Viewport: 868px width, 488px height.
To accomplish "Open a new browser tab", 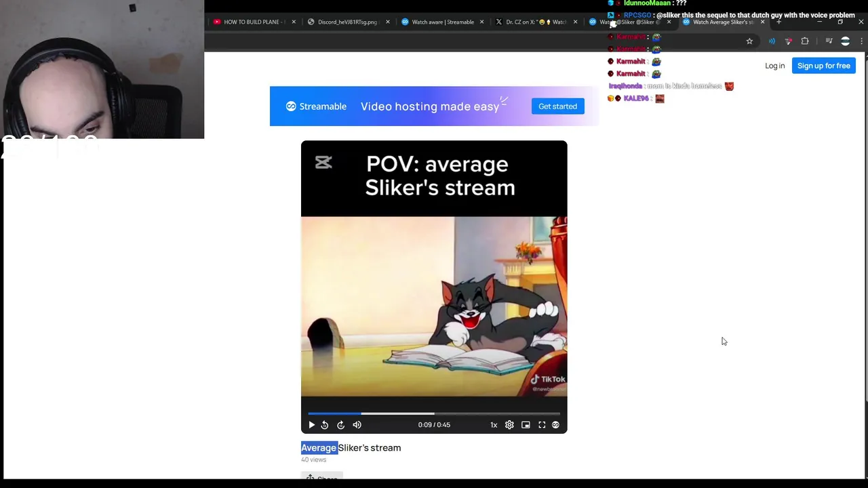I will point(778,22).
